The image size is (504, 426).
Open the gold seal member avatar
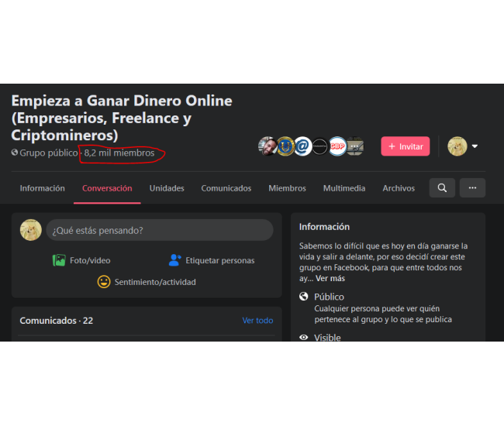tap(285, 146)
